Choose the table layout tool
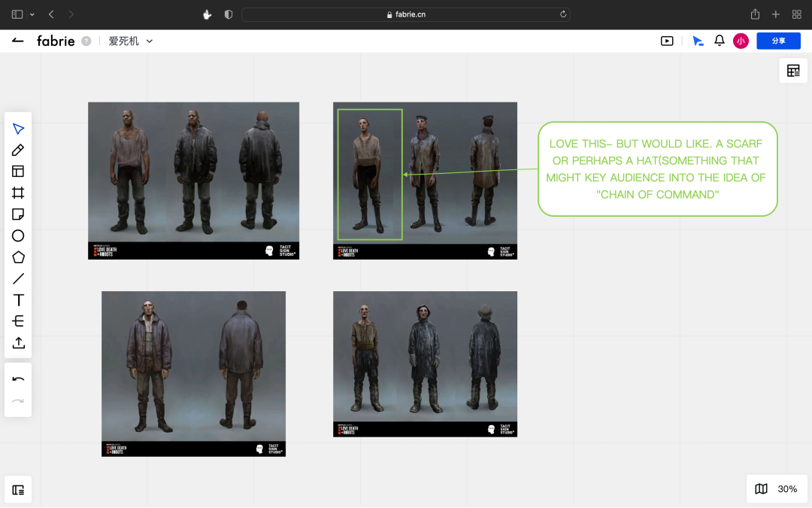 point(18,172)
